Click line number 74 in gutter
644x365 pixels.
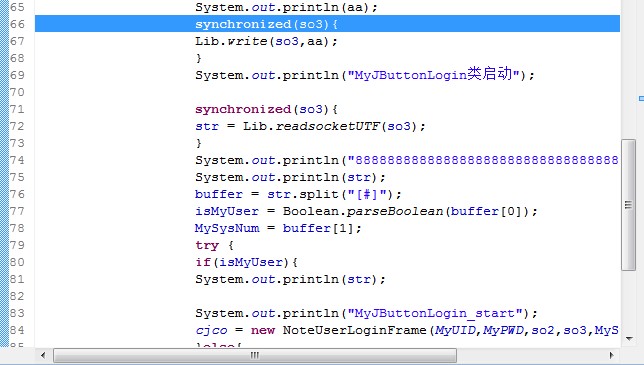(x=17, y=161)
